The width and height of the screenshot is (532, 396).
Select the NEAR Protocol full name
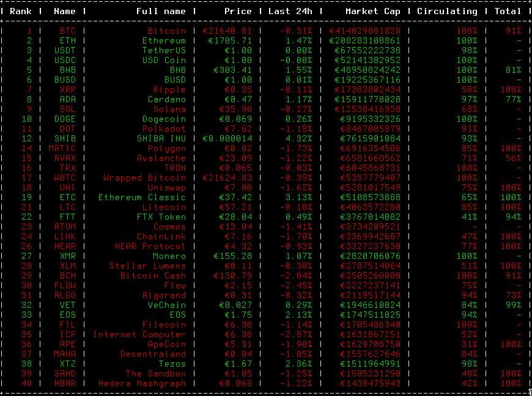[x=150, y=247]
